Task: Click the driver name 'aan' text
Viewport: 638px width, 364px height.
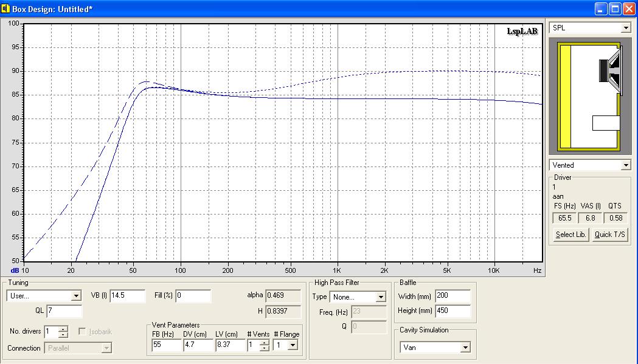Action: coord(558,196)
